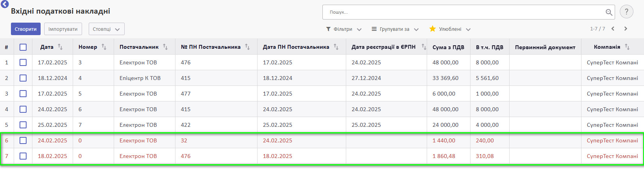Click the Первинний документ column header
This screenshot has height=174, width=644.
(545, 47)
